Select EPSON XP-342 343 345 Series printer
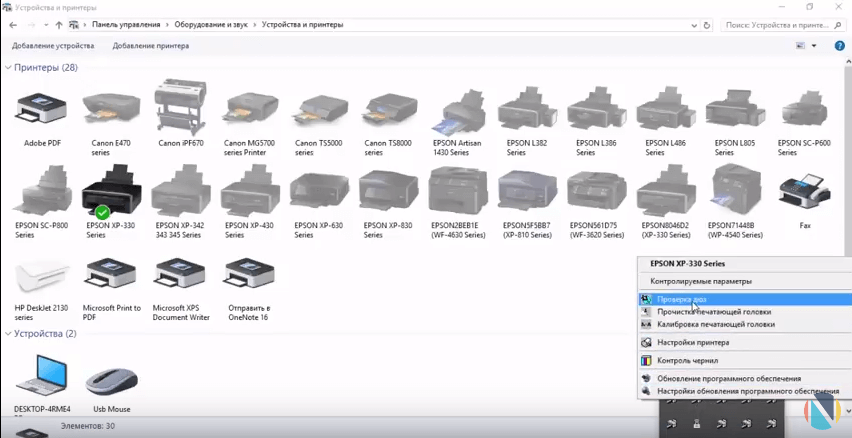 coord(180,191)
